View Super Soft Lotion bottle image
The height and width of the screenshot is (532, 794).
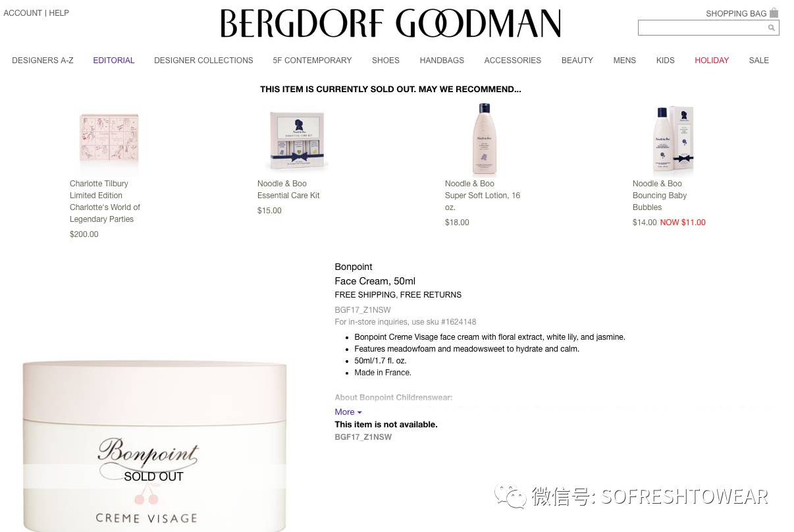pyautogui.click(x=485, y=139)
